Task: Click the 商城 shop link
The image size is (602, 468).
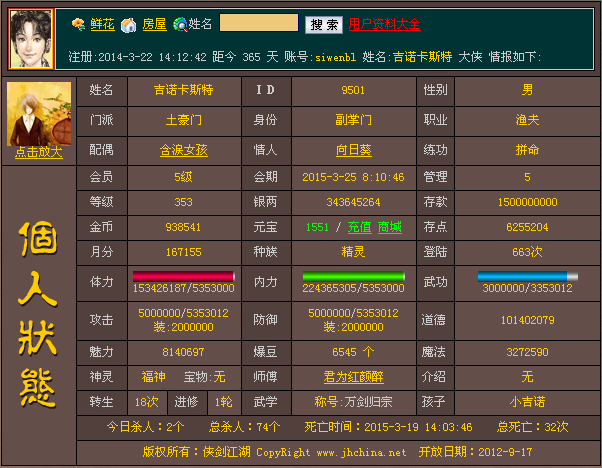Action: tap(390, 227)
